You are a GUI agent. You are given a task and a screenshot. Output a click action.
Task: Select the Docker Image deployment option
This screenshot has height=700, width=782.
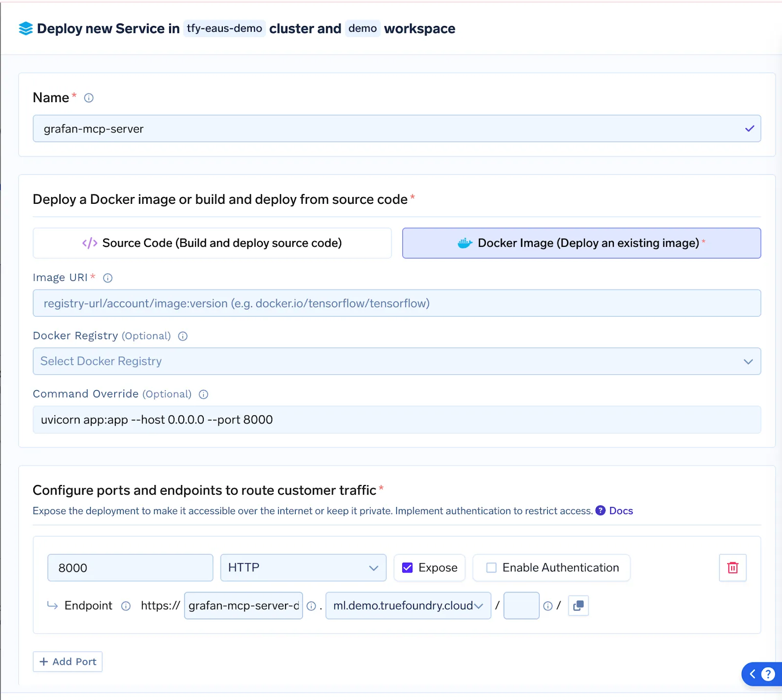pos(581,243)
